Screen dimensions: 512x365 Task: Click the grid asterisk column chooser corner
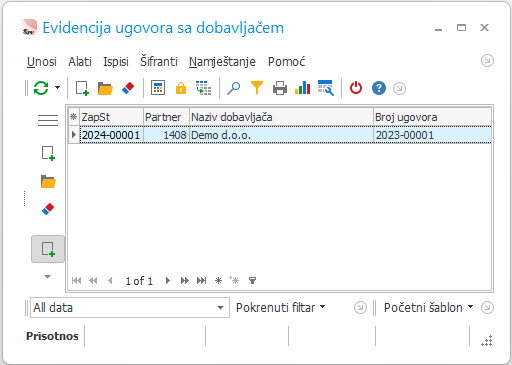pos(74,117)
